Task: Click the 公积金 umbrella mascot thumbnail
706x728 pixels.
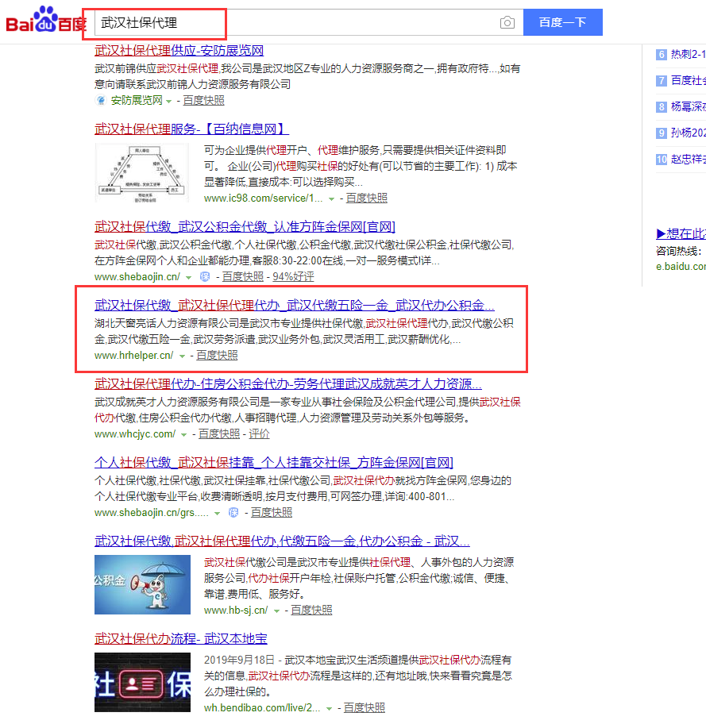Action: point(142,584)
